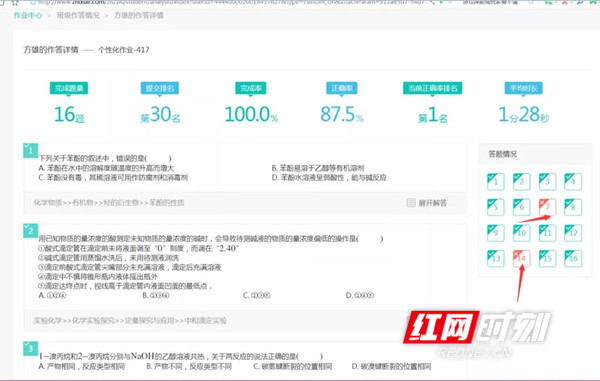Viewport: 600px width, 381px height.
Task: Open 班级作答情况 breadcrumb link
Action: 78,16
